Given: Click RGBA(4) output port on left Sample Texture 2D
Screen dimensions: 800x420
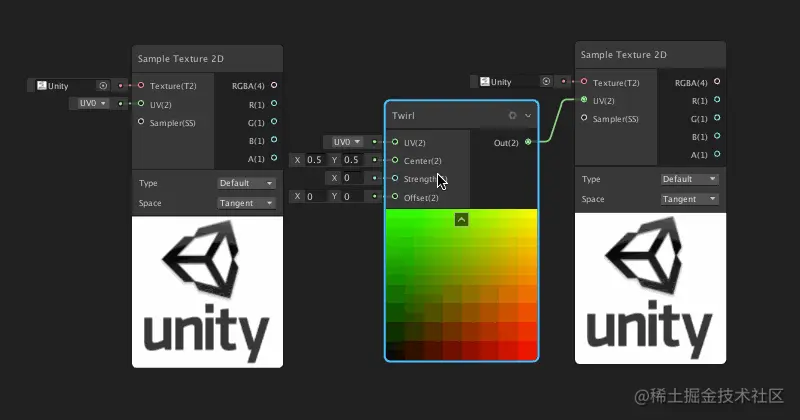Looking at the screenshot, I should point(274,85).
